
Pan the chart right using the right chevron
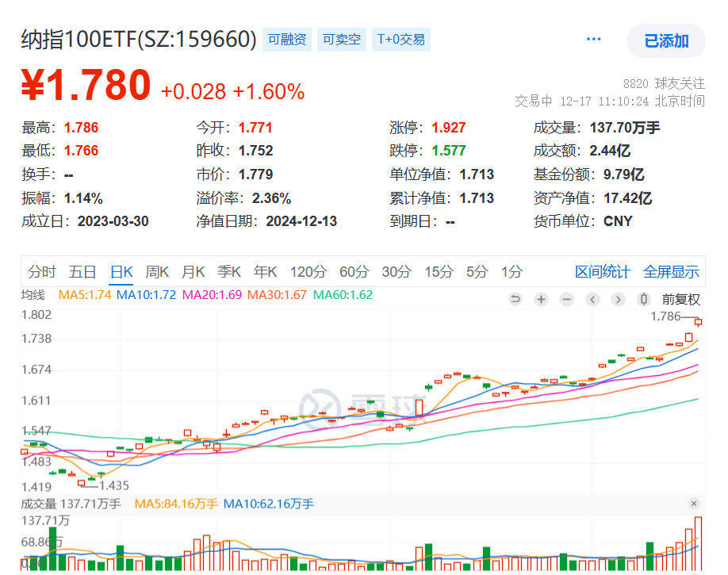pos(617,300)
